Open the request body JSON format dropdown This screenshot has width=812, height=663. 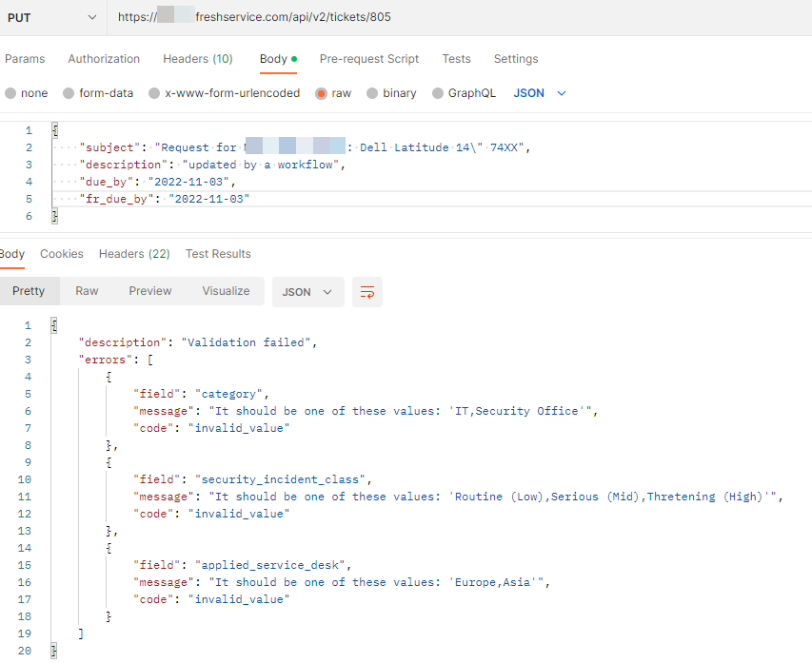[540, 93]
